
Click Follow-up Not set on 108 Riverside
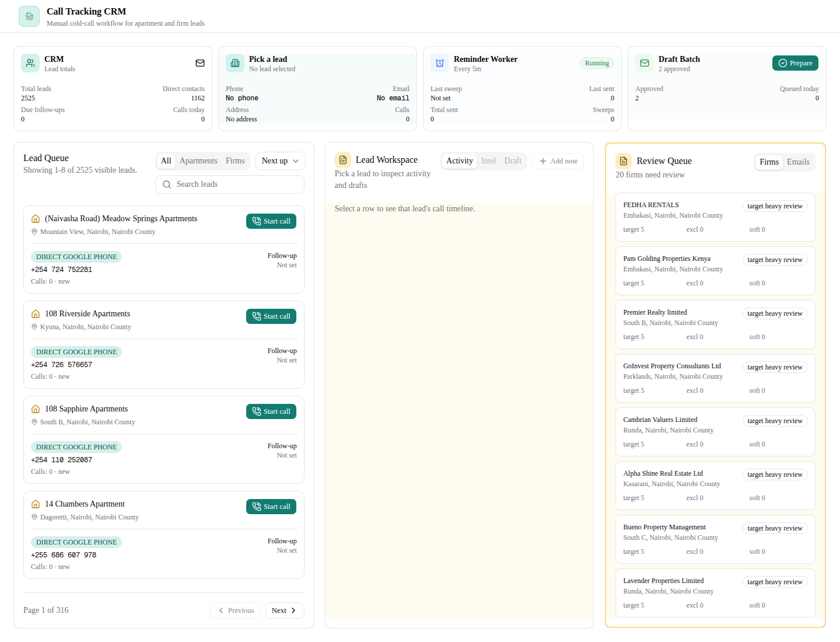[x=282, y=355]
